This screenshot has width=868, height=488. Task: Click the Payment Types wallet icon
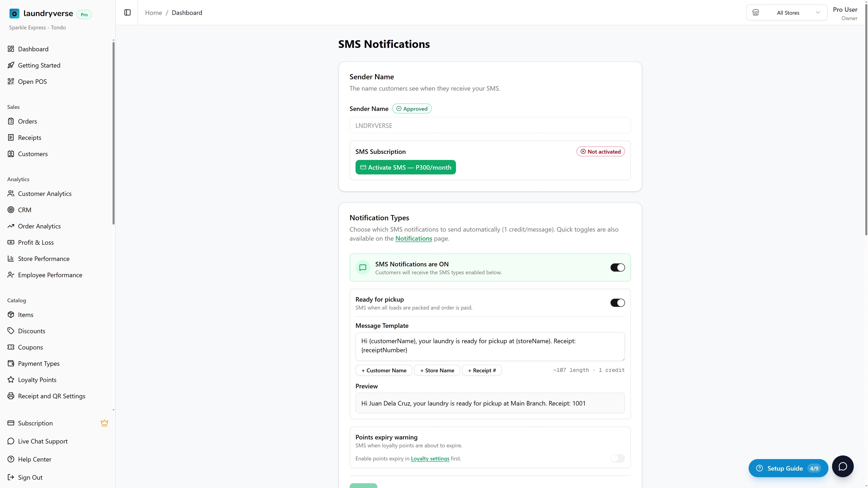pyautogui.click(x=11, y=363)
